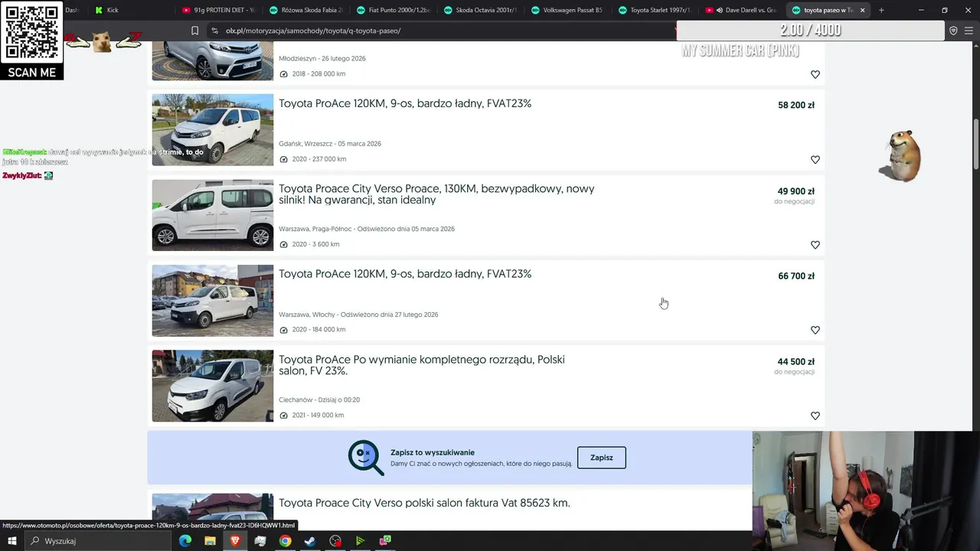
Task: Favorite the 66 700 zł Toyota ProAce listing
Action: 815,330
